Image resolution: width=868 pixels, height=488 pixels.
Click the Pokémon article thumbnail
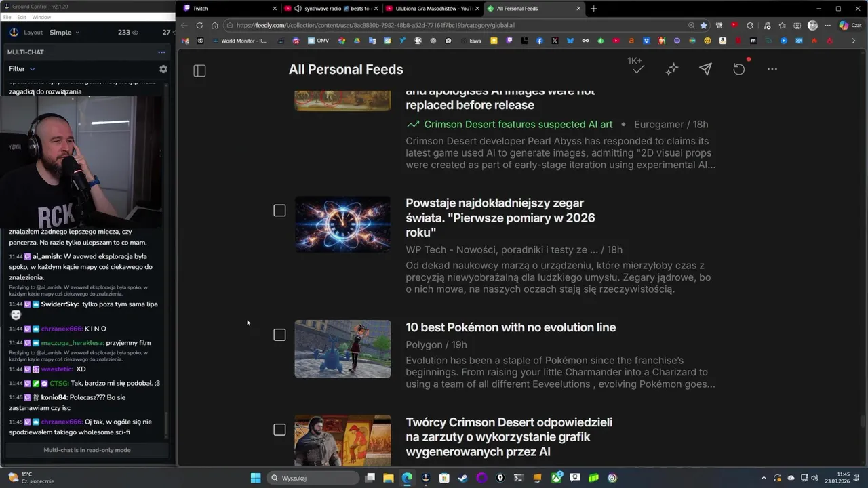(x=342, y=349)
